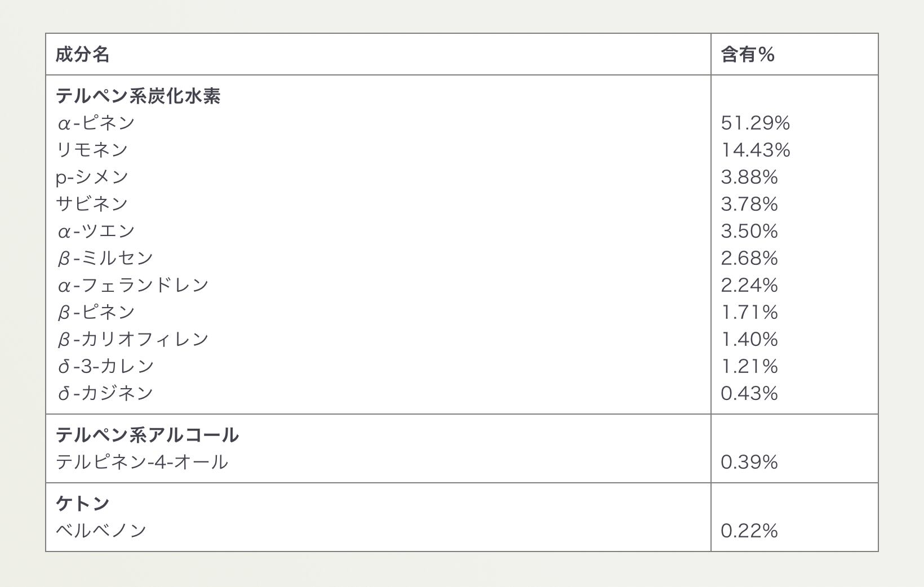Click the 14.43% percentage value
The image size is (924, 587).
[x=755, y=150]
